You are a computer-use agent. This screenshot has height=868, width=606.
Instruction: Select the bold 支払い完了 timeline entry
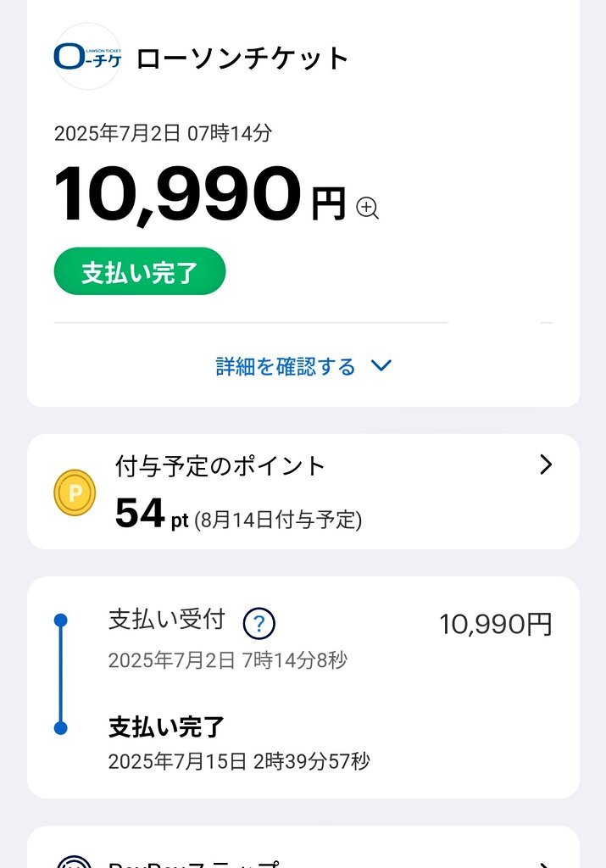pos(166,727)
